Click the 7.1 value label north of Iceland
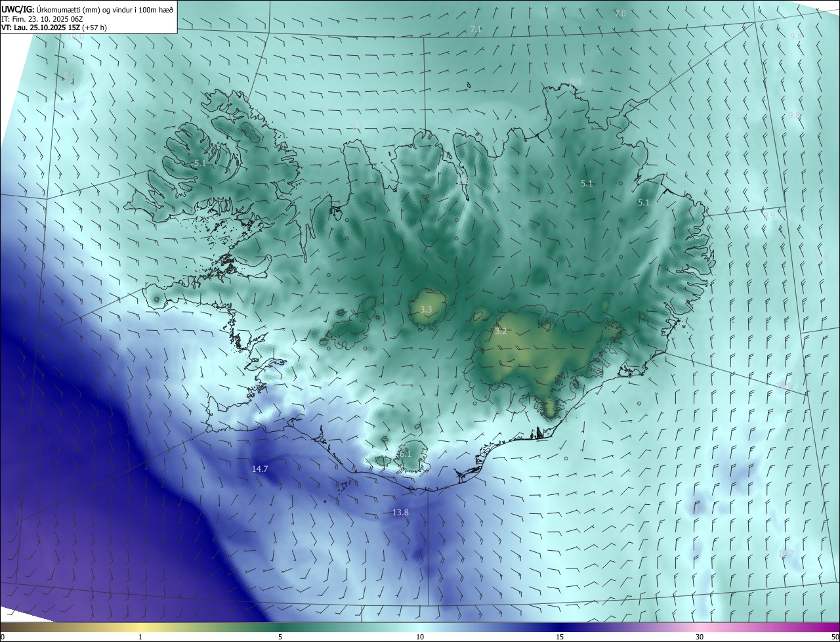This screenshot has height=642, width=840. click(476, 29)
